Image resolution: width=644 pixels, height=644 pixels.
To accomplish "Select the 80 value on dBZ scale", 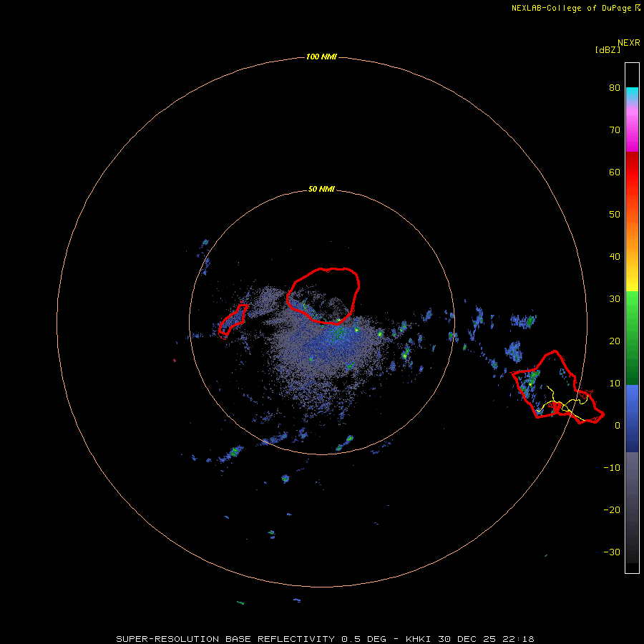I will point(615,87).
